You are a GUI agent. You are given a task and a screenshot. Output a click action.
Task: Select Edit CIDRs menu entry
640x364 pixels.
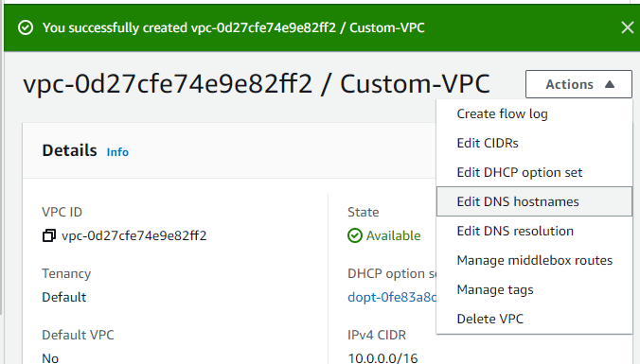tap(534, 143)
